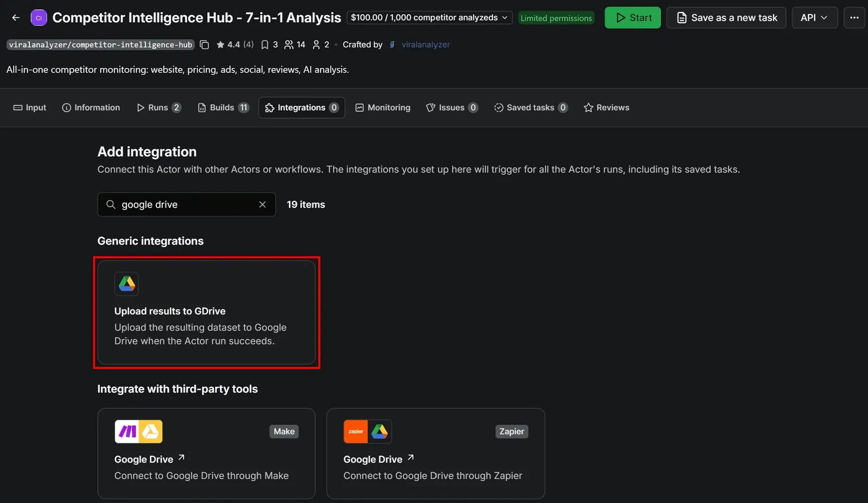The width and height of the screenshot is (868, 503).
Task: Click the Make logo in the Google Drive card
Action: point(127,432)
